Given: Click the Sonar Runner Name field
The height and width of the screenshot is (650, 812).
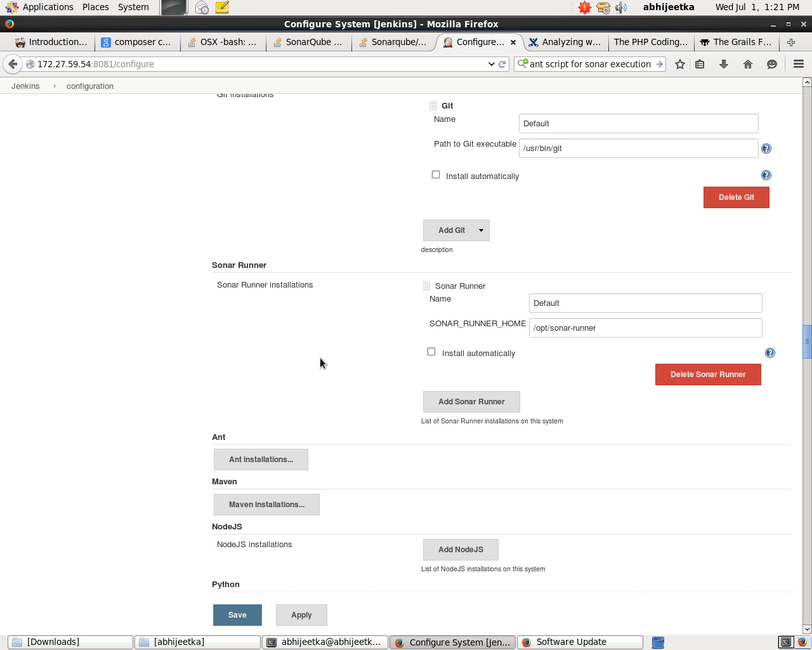Looking at the screenshot, I should coord(645,303).
